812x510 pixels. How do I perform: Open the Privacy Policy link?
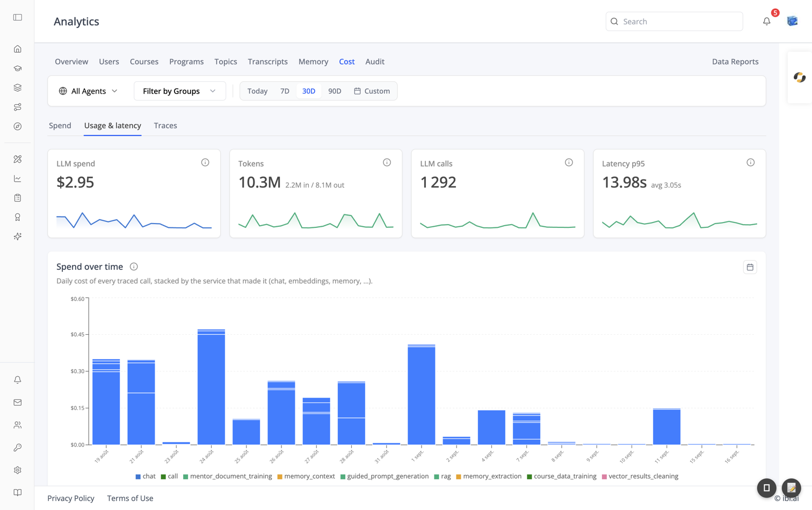click(71, 499)
